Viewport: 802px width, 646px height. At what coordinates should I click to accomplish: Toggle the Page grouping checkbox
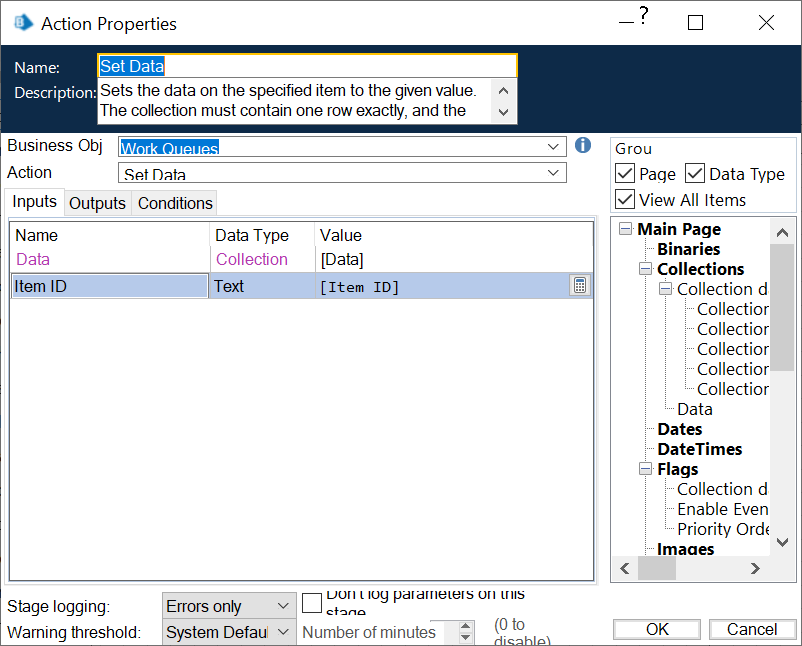point(625,174)
